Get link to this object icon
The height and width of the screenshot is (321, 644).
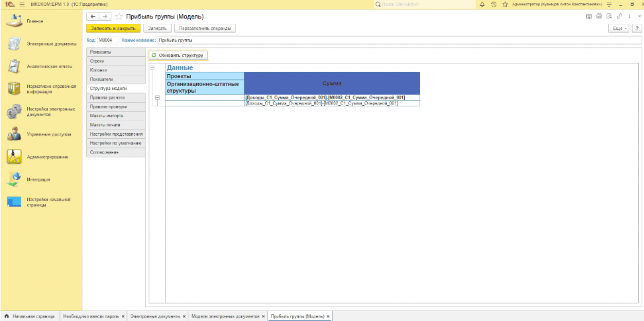click(x=619, y=16)
